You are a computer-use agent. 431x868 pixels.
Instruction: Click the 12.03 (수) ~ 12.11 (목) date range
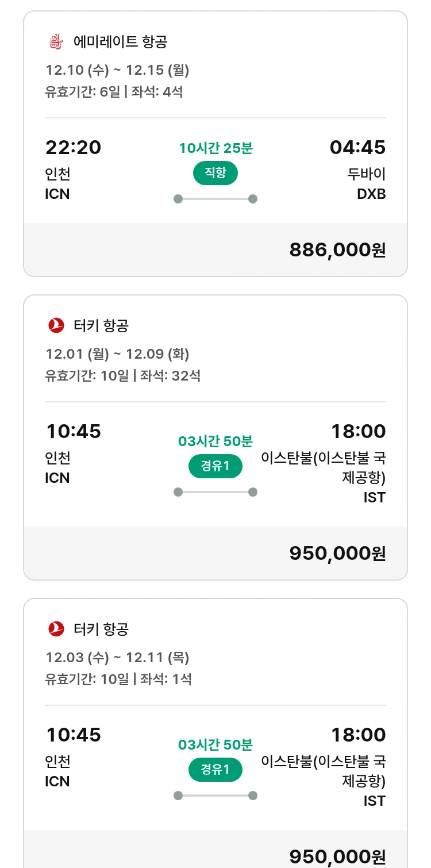tap(117, 658)
